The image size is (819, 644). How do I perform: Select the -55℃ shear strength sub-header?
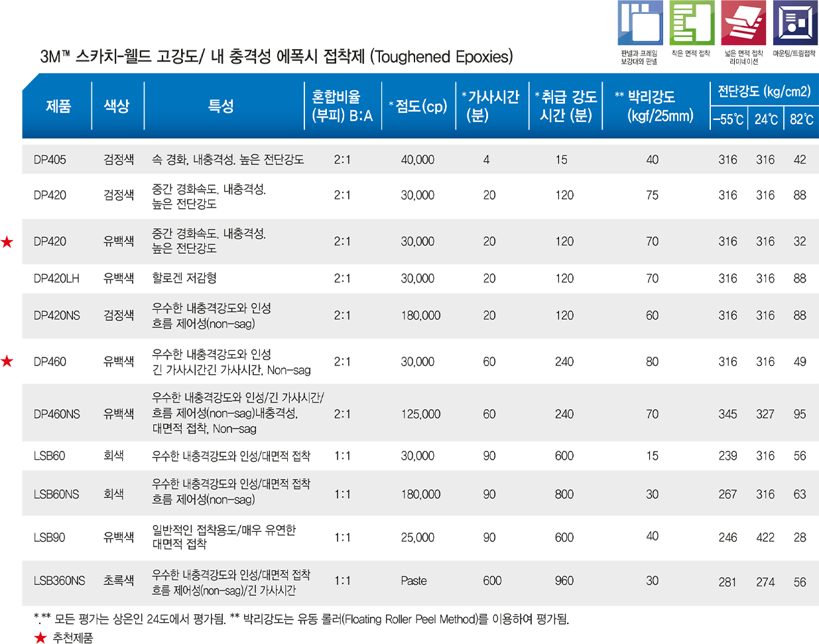(x=728, y=119)
